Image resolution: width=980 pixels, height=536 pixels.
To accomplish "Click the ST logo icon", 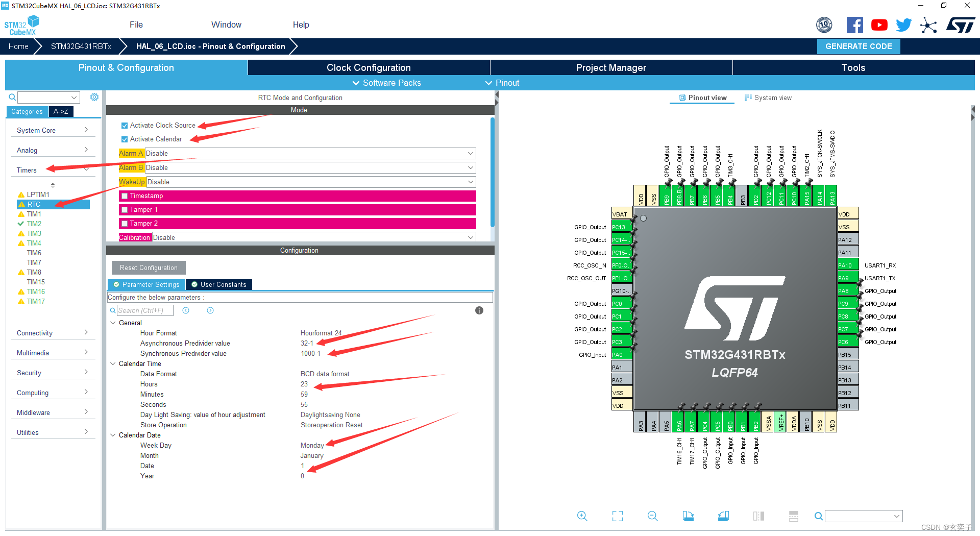I will 961,25.
